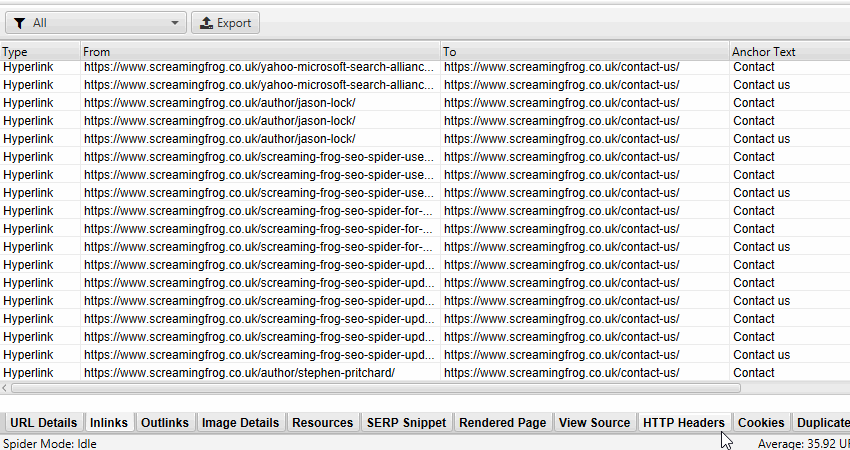Click the left arrow of the horizontal scrollbar
This screenshot has width=850, height=450.
[x=5, y=388]
